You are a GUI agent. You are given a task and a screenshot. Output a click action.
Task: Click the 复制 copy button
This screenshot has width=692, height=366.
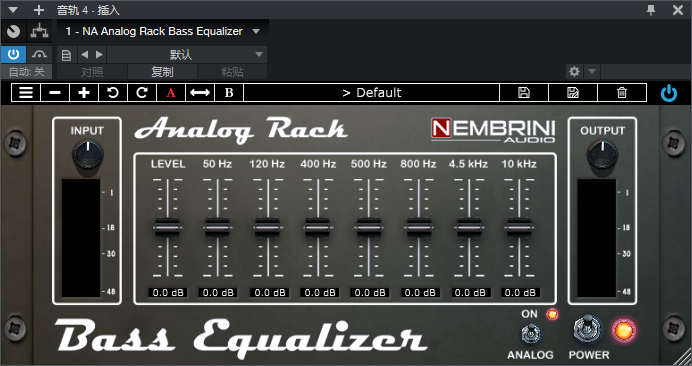(162, 72)
